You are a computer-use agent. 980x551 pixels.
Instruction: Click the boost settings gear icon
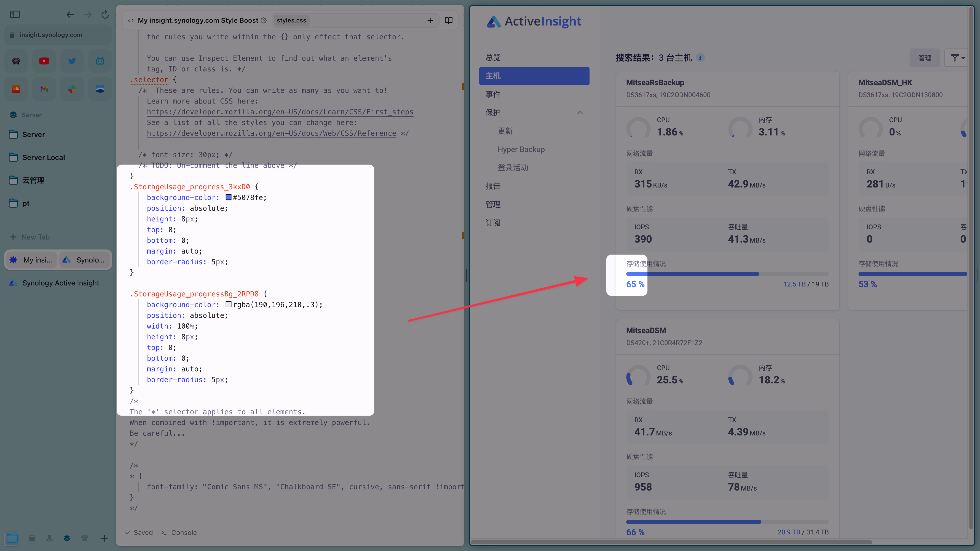tap(264, 20)
